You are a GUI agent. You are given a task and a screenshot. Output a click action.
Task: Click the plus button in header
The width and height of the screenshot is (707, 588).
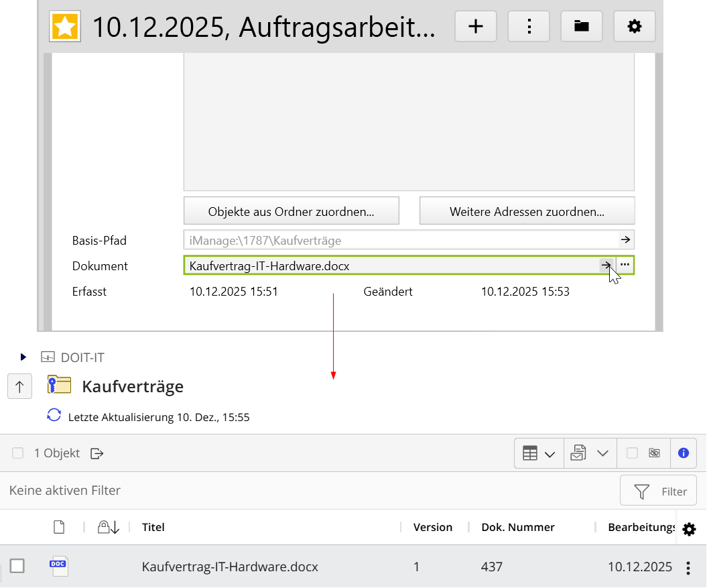point(475,27)
